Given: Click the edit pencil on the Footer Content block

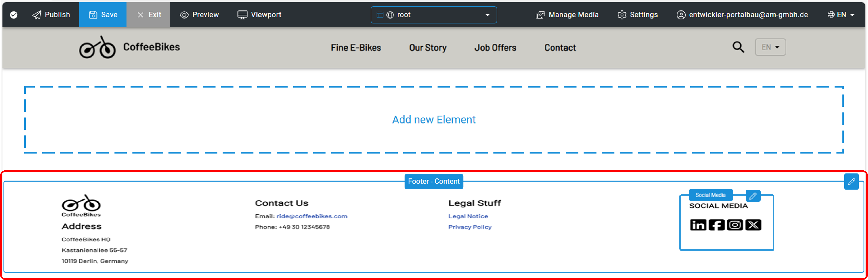Looking at the screenshot, I should pos(851,182).
